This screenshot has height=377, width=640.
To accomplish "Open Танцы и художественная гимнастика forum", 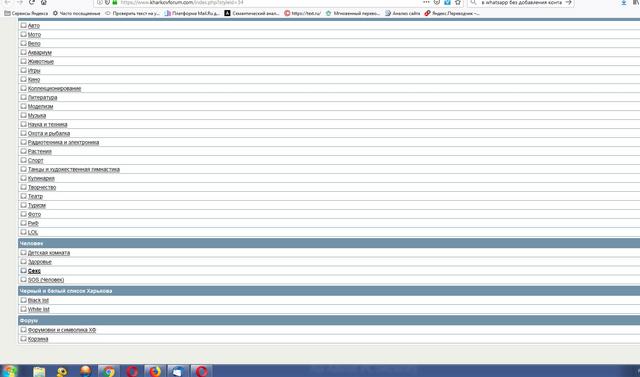I will pos(73,169).
